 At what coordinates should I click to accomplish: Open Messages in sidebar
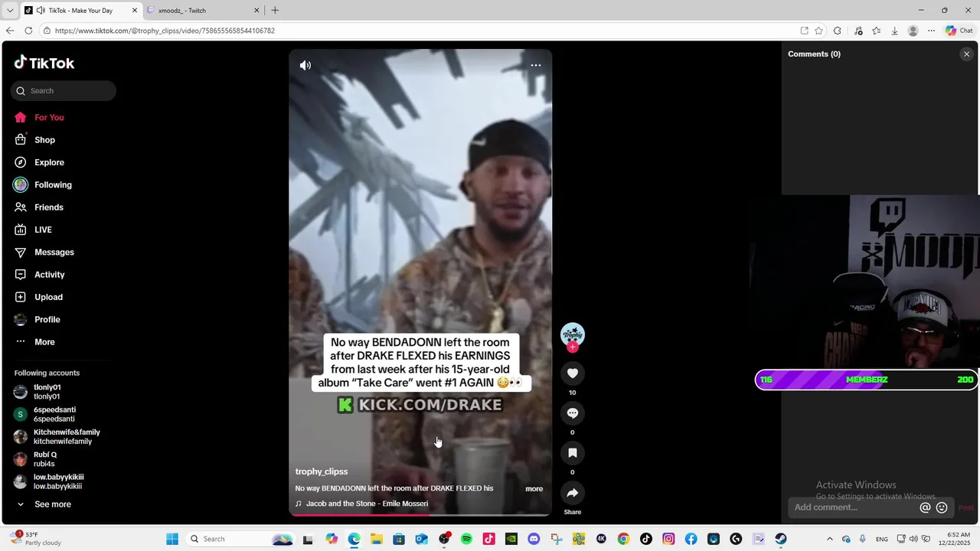click(54, 252)
